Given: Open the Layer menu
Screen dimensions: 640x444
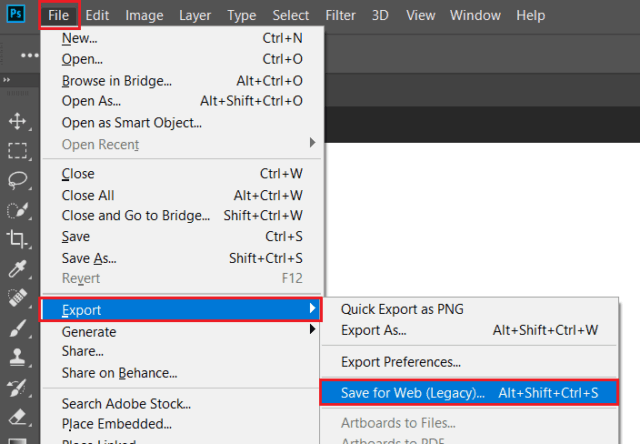Looking at the screenshot, I should pos(195,15).
